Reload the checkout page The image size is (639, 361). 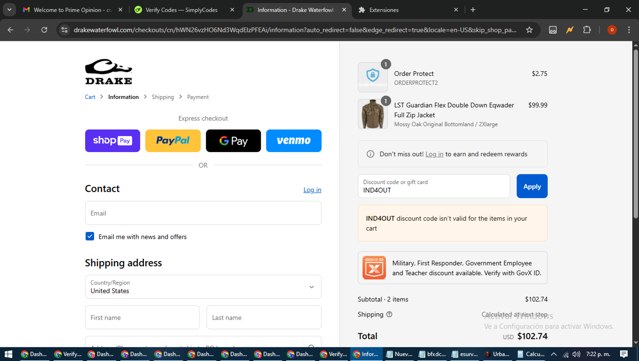click(44, 30)
